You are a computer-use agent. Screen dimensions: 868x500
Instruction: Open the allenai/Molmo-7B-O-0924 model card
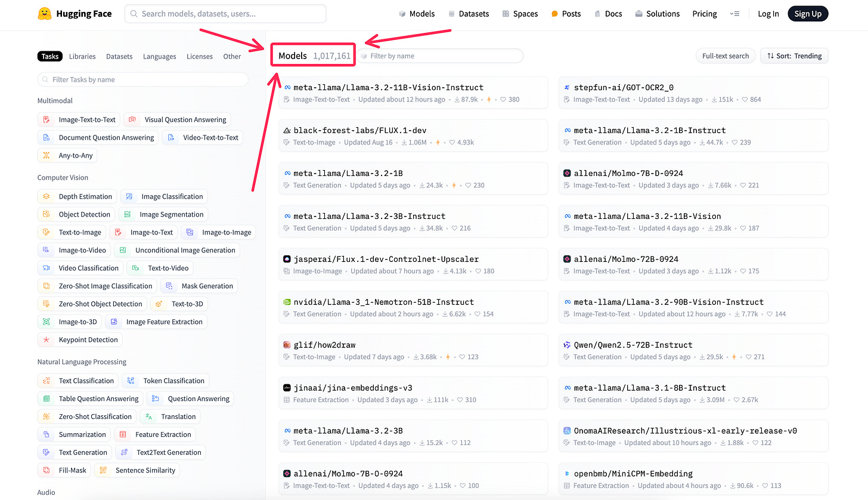coord(413,479)
